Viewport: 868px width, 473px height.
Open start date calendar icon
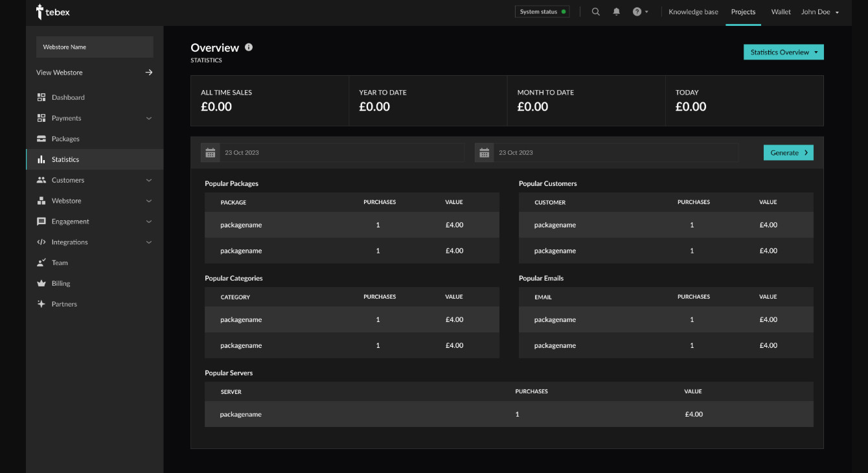[210, 153]
